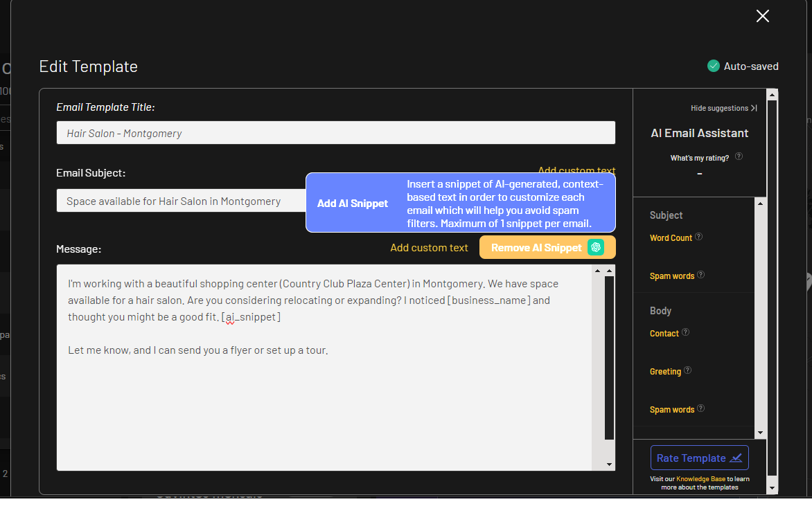
Task: Click the Email Subject input field
Action: (182, 200)
